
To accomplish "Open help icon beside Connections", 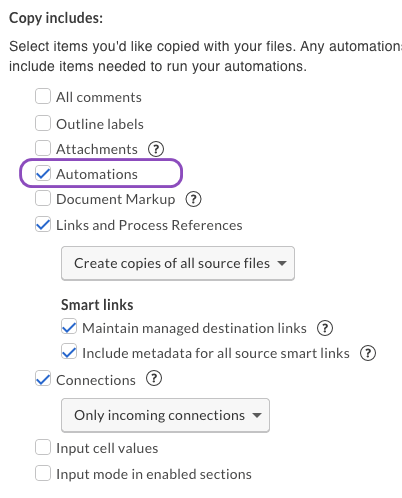I will pos(154,379).
